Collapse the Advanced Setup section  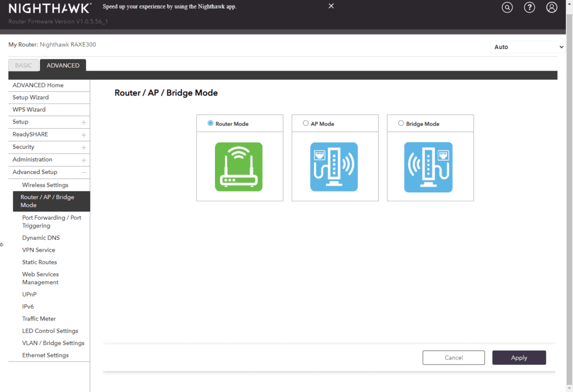[83, 172]
